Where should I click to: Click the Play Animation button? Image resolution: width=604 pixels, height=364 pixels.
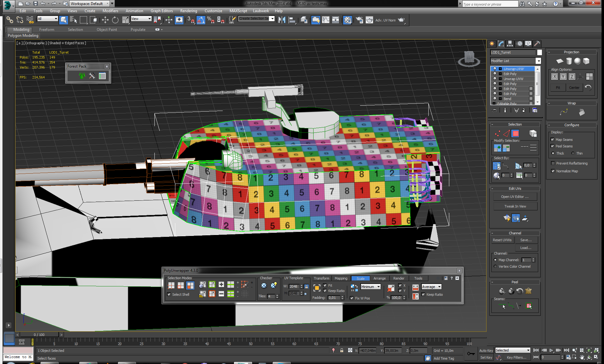[x=551, y=350]
